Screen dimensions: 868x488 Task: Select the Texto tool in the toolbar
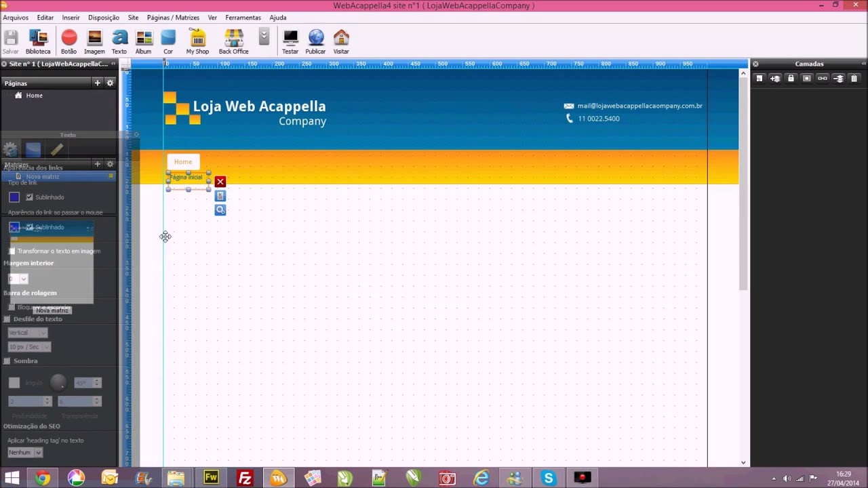(x=119, y=41)
